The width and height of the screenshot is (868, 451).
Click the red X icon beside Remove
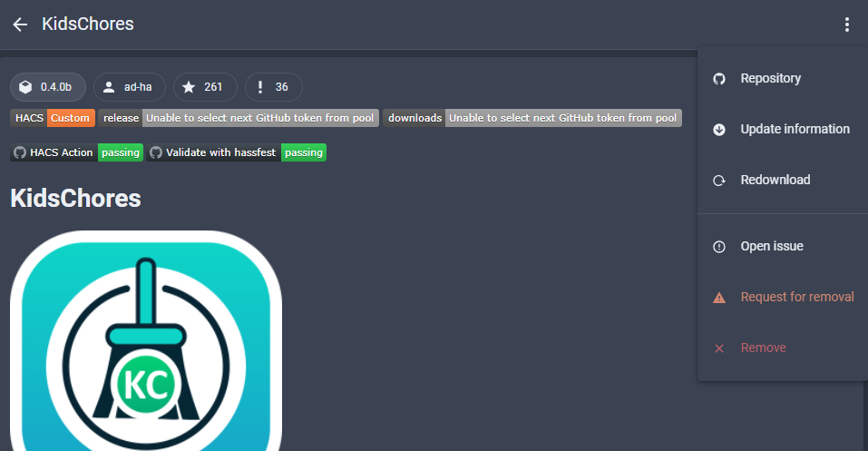click(x=719, y=348)
